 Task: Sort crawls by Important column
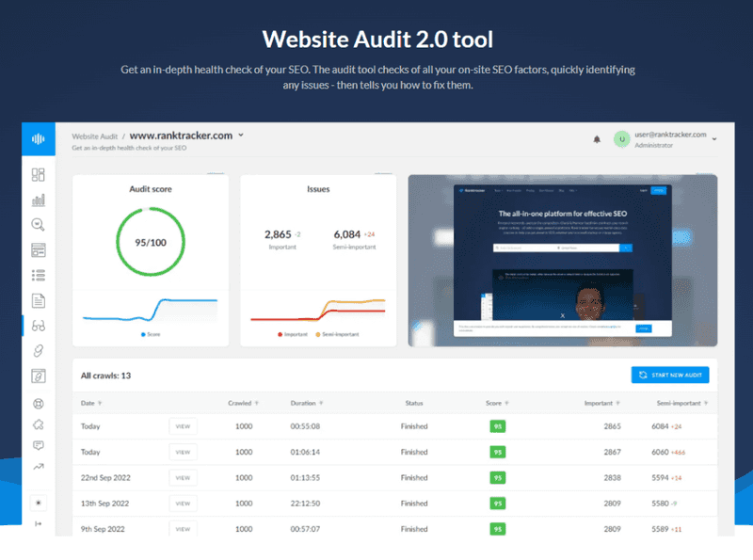[602, 403]
